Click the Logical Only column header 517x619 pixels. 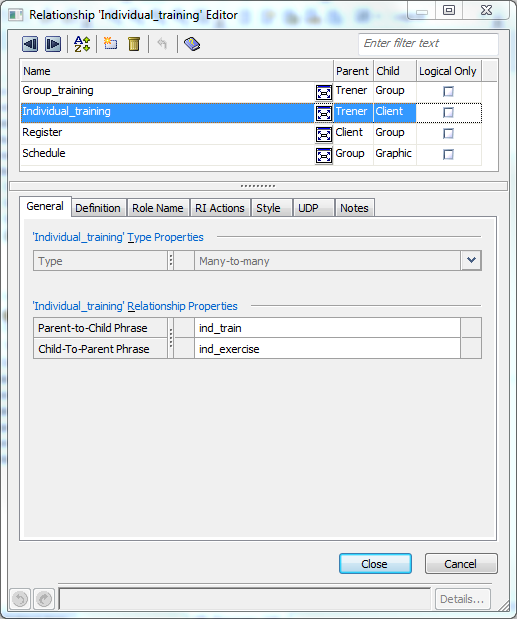(449, 71)
